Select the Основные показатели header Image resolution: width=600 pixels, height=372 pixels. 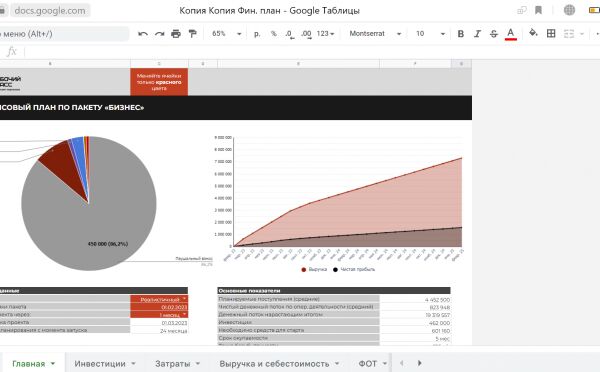[x=334, y=291]
